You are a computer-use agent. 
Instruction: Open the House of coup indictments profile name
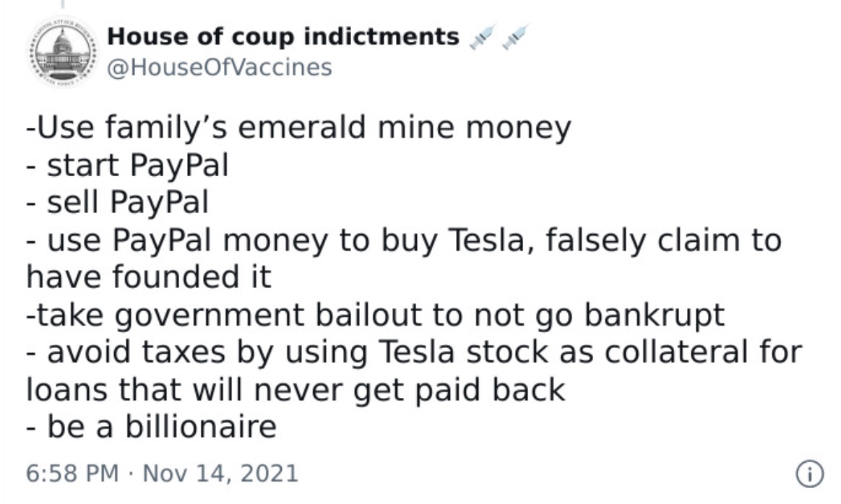tap(283, 37)
